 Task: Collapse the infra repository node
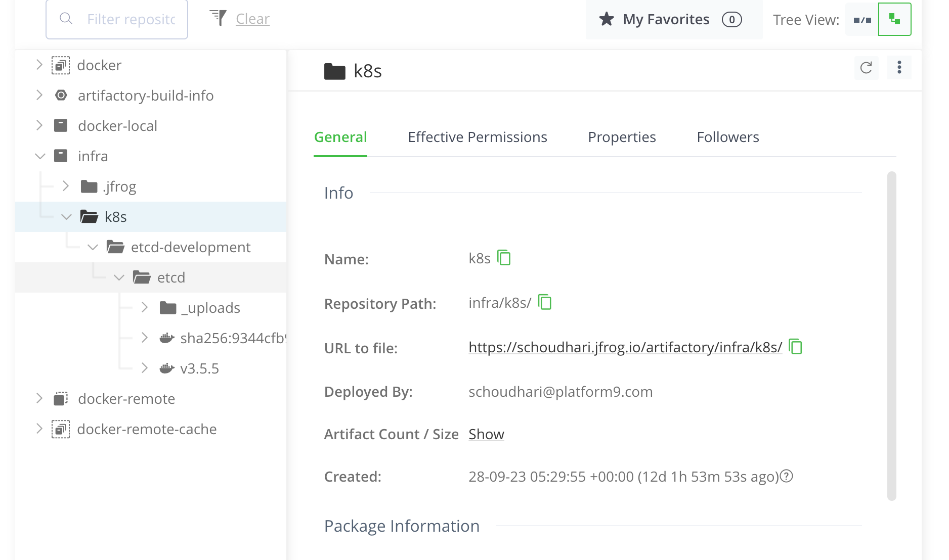coord(40,156)
